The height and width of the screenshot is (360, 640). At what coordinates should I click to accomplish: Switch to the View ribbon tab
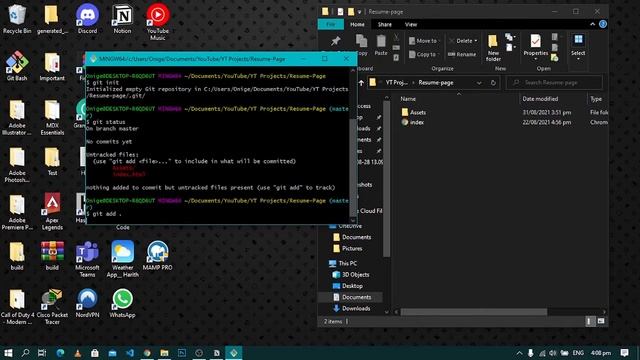coord(411,24)
